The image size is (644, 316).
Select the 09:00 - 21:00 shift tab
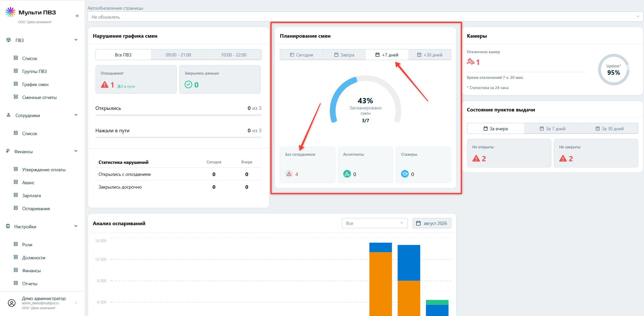point(179,55)
